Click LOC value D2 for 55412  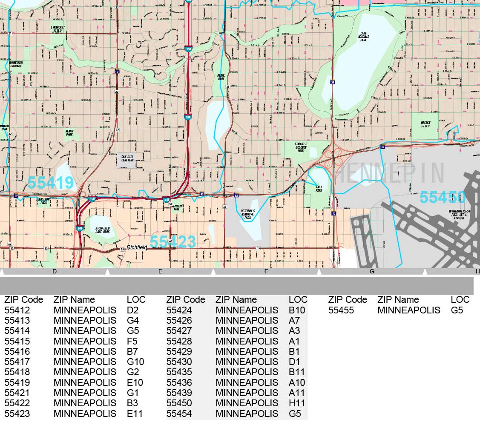132,310
